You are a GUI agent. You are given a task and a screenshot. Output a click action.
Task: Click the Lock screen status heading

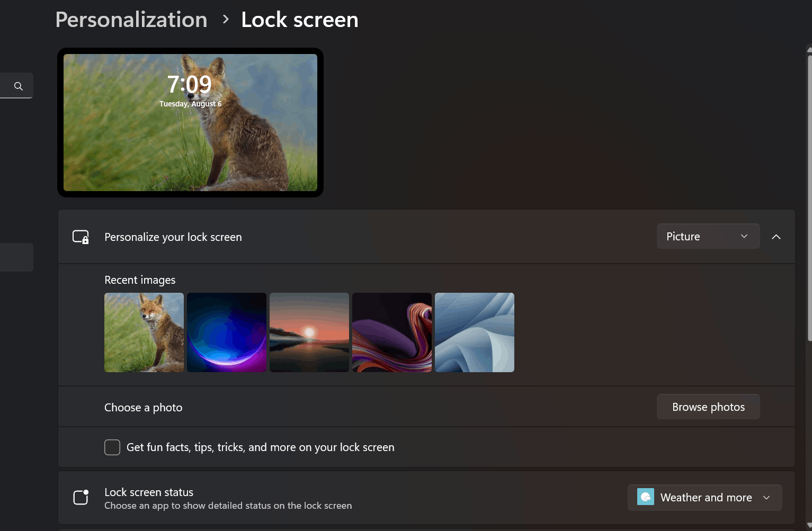[149, 492]
